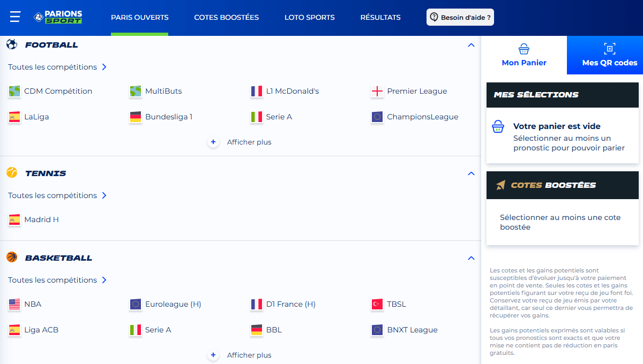The width and height of the screenshot is (643, 364).
Task: Click the Turkish flag beside TBSL
Action: pos(377,304)
